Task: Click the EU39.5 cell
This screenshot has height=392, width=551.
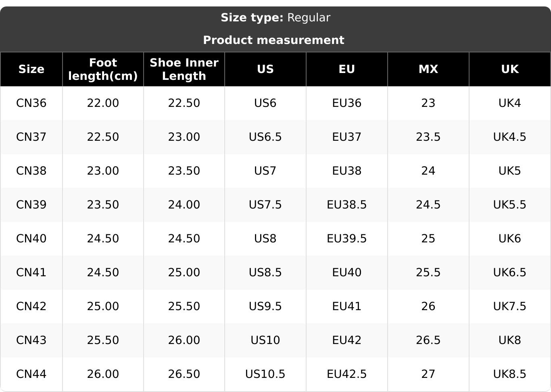Action: [x=346, y=238]
